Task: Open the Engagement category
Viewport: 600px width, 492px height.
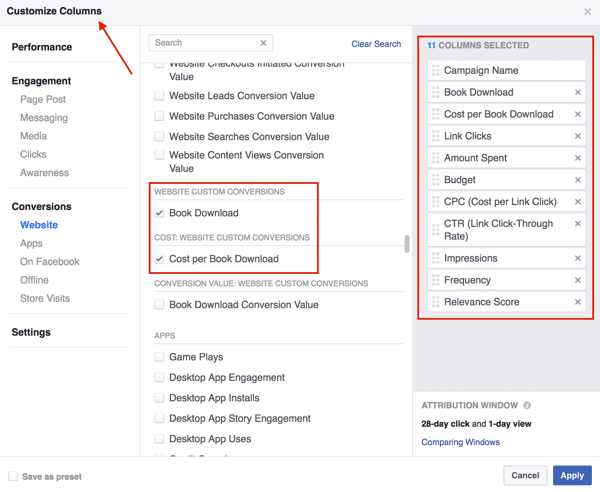Action: click(41, 81)
